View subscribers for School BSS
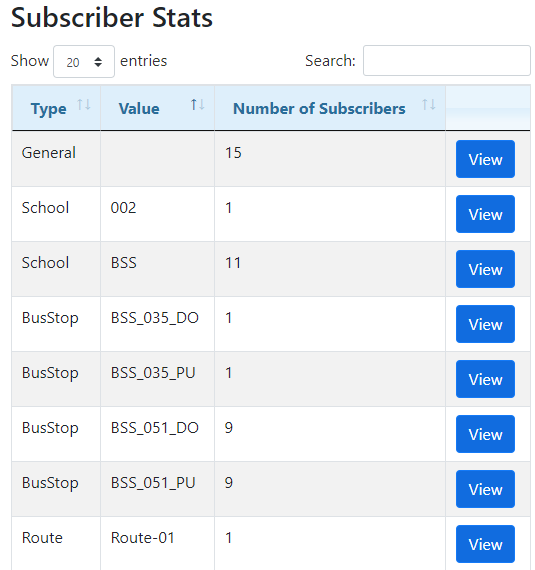535x570 pixels. [485, 269]
